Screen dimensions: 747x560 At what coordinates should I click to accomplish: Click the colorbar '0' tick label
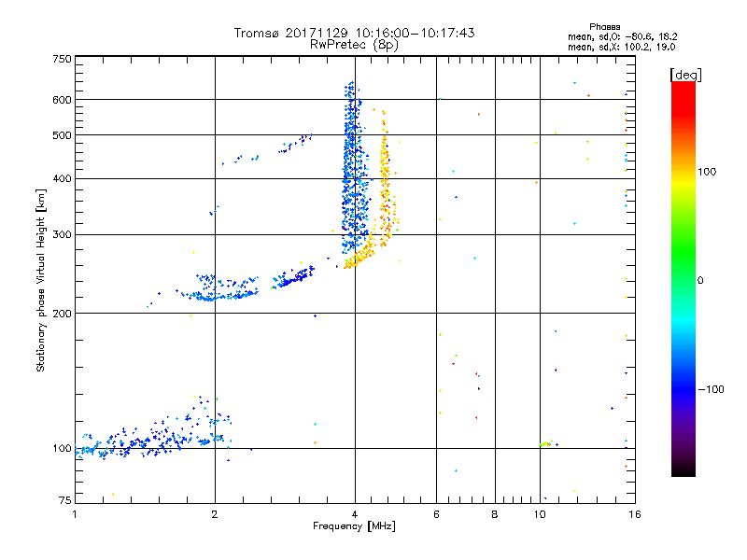point(700,280)
